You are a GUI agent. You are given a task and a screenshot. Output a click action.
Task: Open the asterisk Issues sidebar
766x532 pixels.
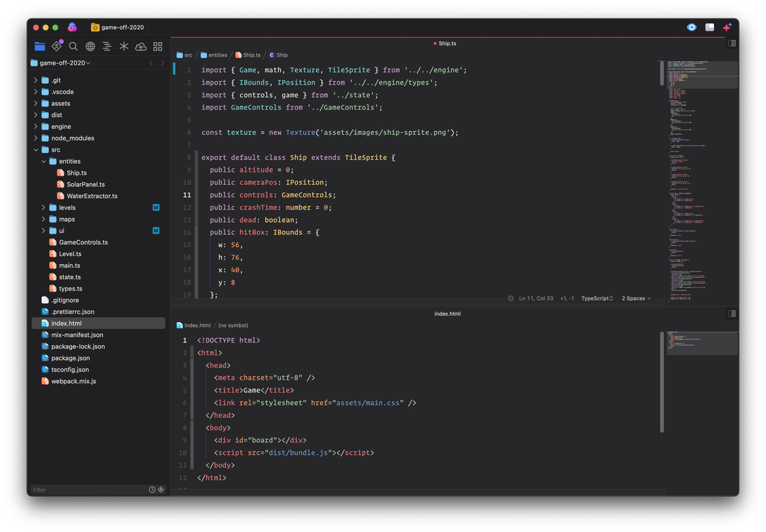[x=124, y=47]
